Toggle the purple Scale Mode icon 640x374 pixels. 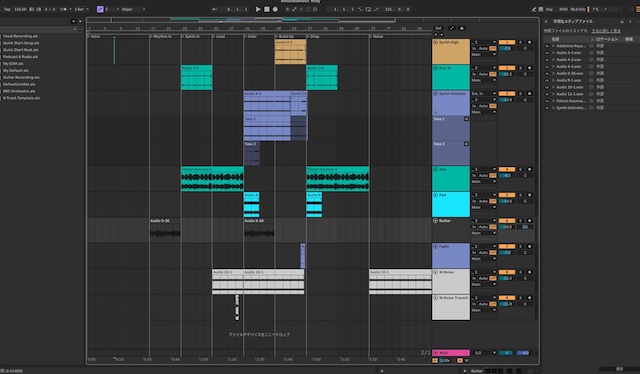tap(100, 9)
